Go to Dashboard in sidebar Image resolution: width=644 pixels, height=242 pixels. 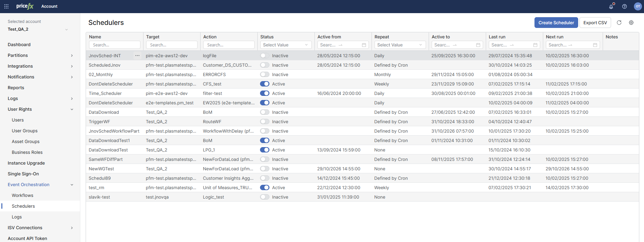pos(19,44)
